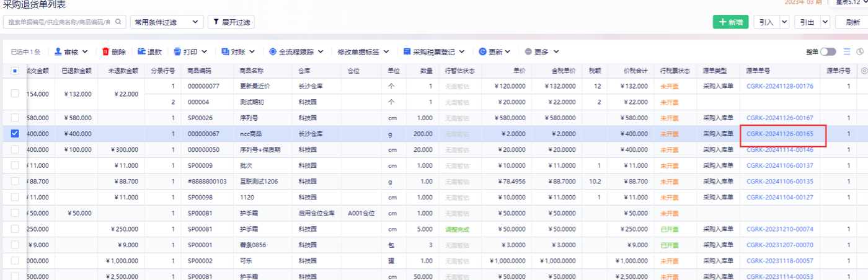Click the 测试期初 product name cell

pos(252,102)
